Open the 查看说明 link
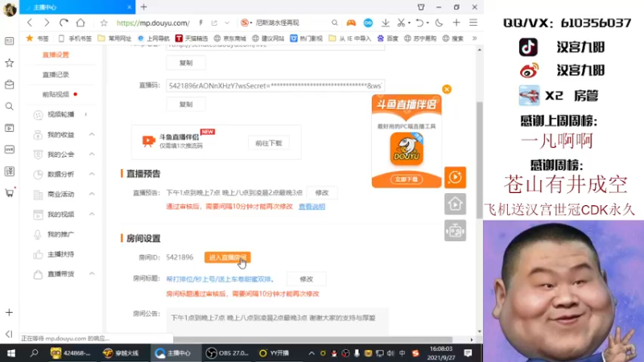Viewport: 644px width, 362px height. pos(312,207)
